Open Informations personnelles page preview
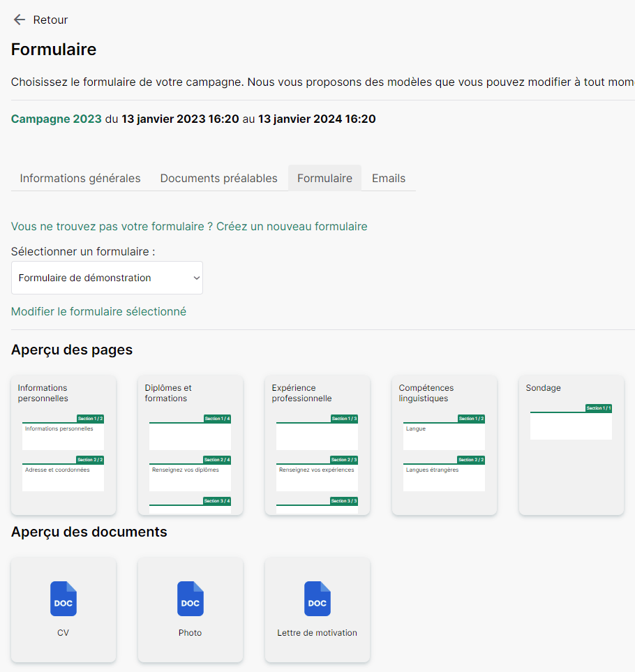The width and height of the screenshot is (635, 672). point(63,445)
